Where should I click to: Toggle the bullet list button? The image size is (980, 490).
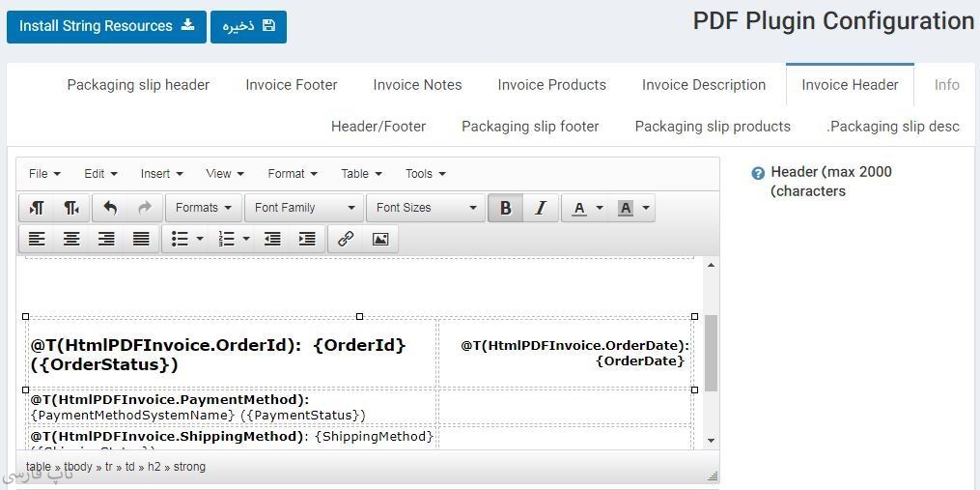180,239
